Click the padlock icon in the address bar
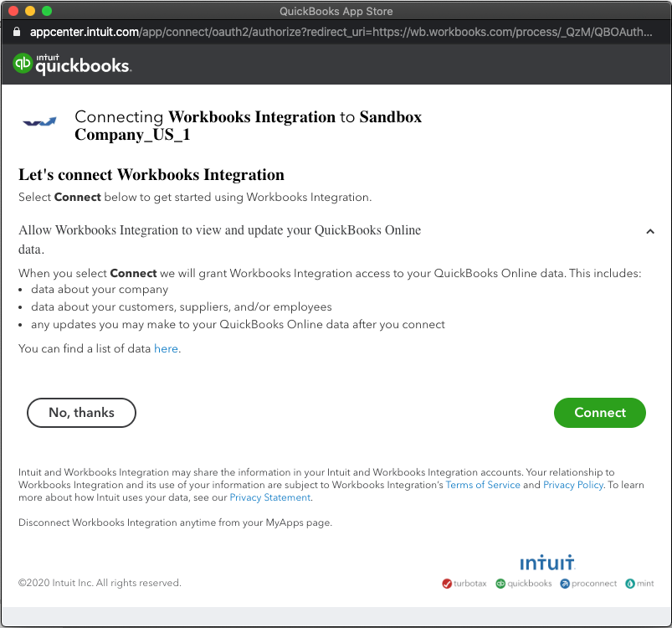The height and width of the screenshot is (628, 672). click(x=17, y=32)
